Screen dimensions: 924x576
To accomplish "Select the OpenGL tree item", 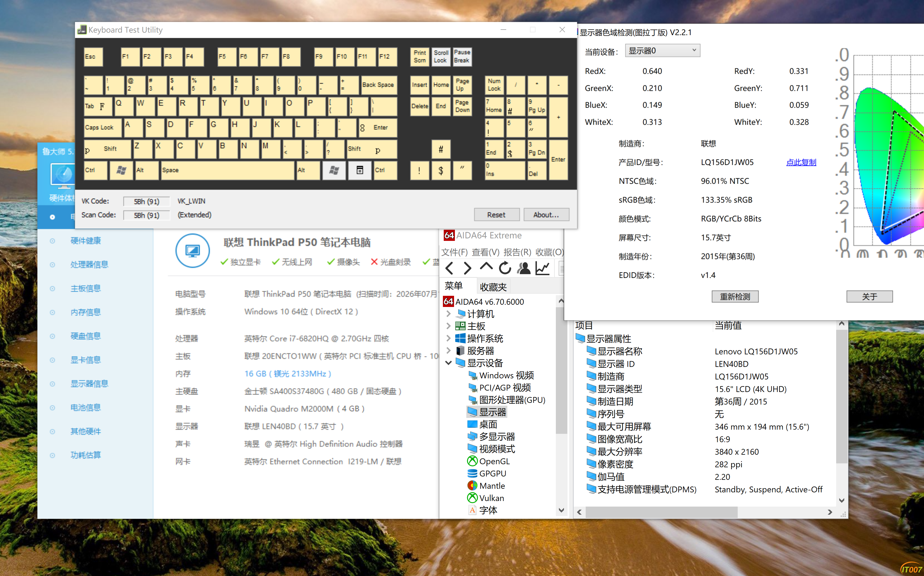I will (494, 461).
